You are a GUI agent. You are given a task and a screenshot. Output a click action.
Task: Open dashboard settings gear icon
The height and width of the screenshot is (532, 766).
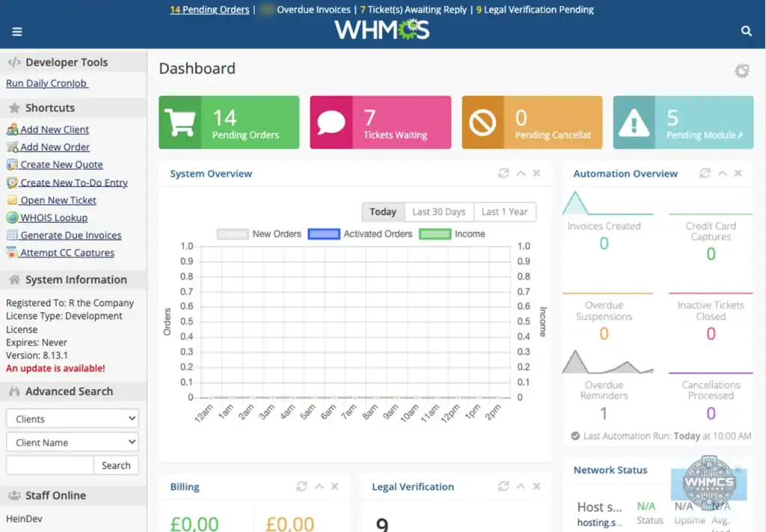pyautogui.click(x=742, y=71)
